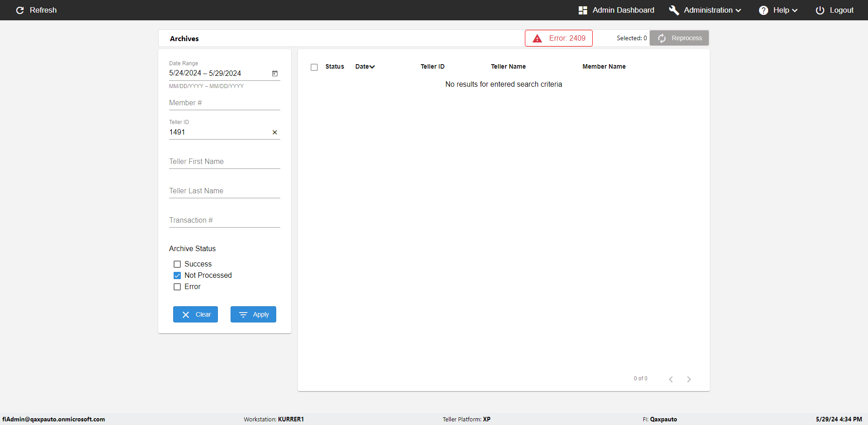
Task: Click the Reprocess rotating arrows icon
Action: [x=662, y=38]
